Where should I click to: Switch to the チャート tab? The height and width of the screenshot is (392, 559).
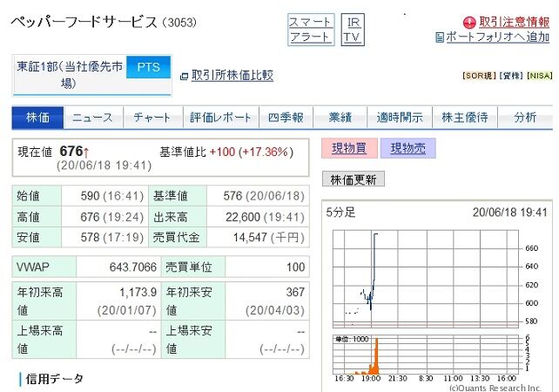[152, 118]
